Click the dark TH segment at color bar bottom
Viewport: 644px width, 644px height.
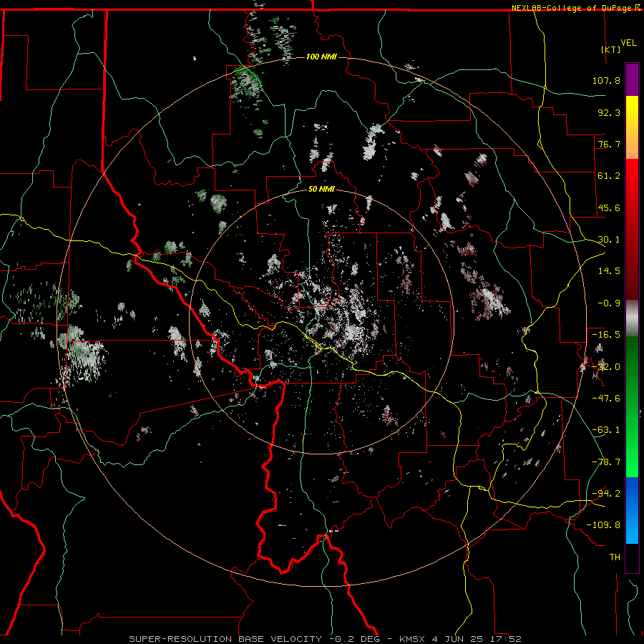(632, 557)
